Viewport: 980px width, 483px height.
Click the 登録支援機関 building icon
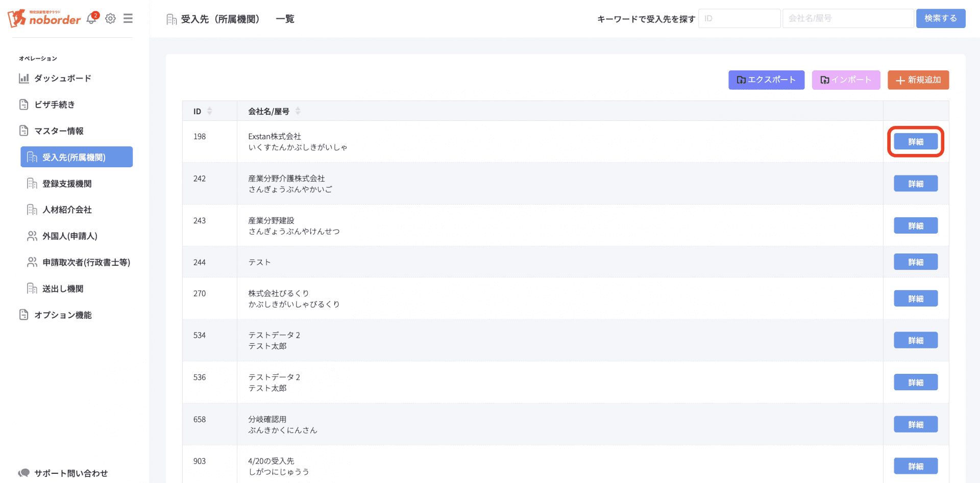(x=32, y=184)
